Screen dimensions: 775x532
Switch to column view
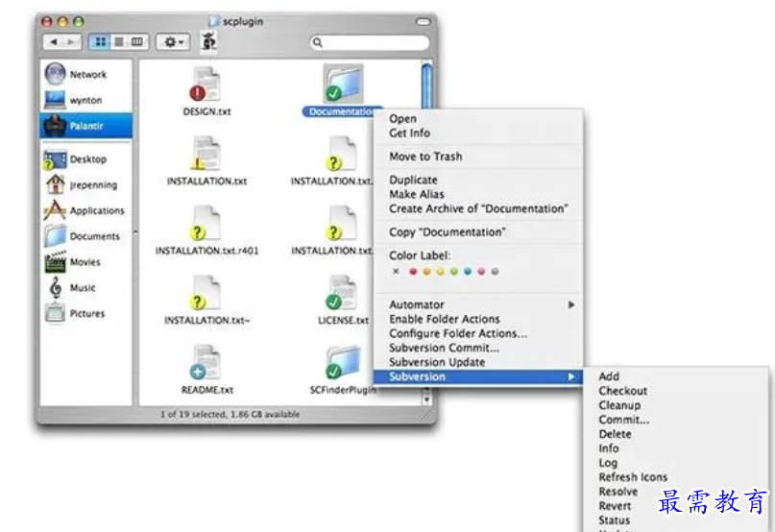pos(137,42)
